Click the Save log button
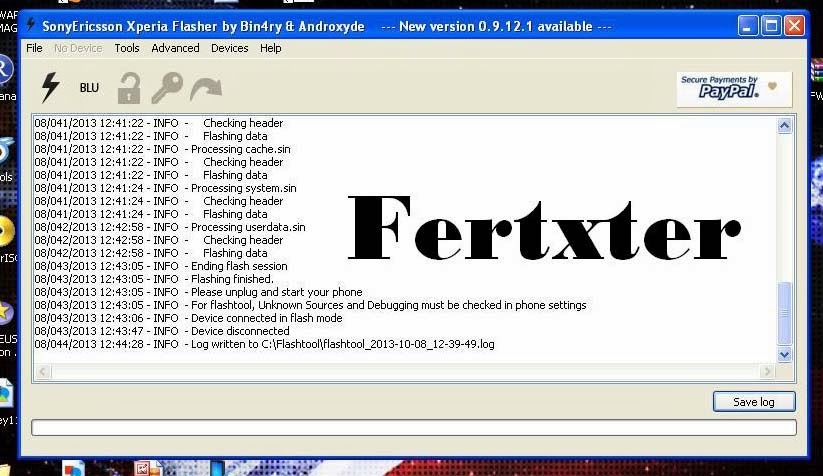This screenshot has width=823, height=476. pos(754,402)
